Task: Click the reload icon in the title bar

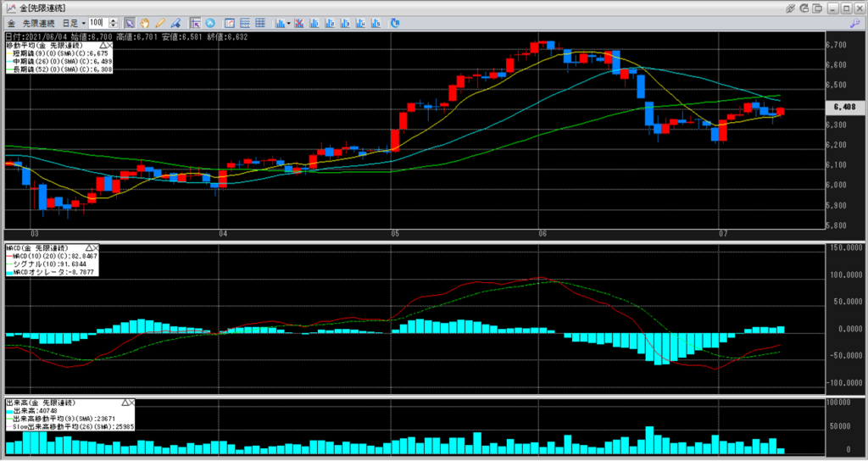Action: tap(804, 8)
